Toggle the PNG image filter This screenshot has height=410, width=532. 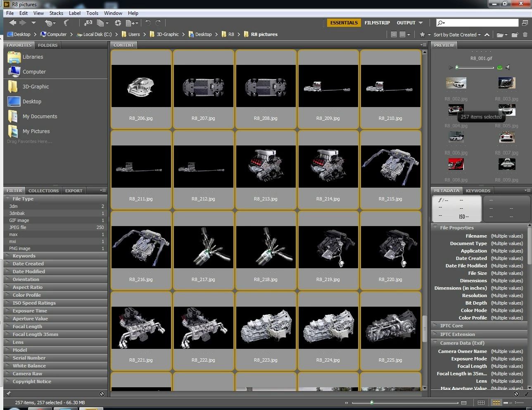pos(55,248)
